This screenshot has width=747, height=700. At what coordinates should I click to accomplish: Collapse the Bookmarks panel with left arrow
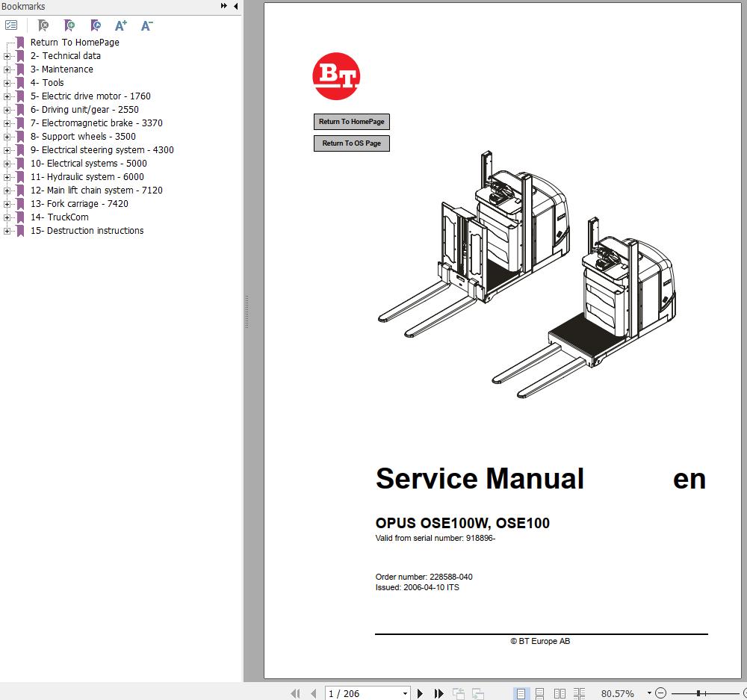click(x=235, y=6)
